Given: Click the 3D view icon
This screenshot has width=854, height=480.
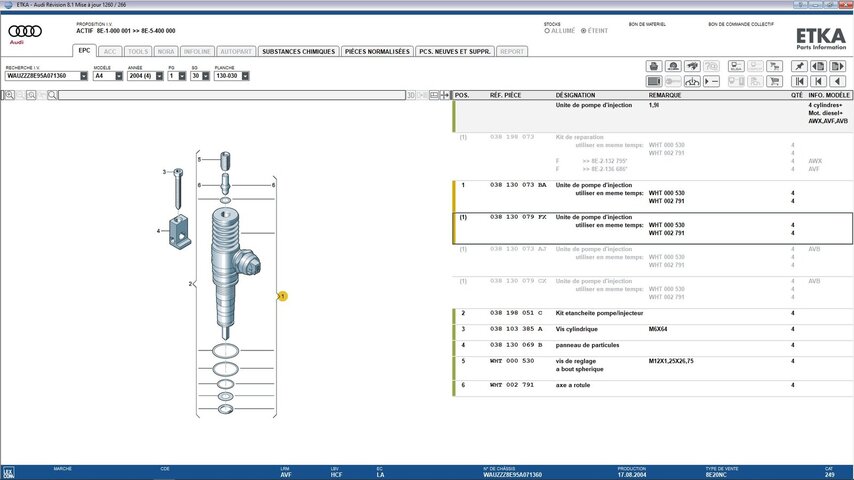Looking at the screenshot, I should pyautogui.click(x=411, y=95).
